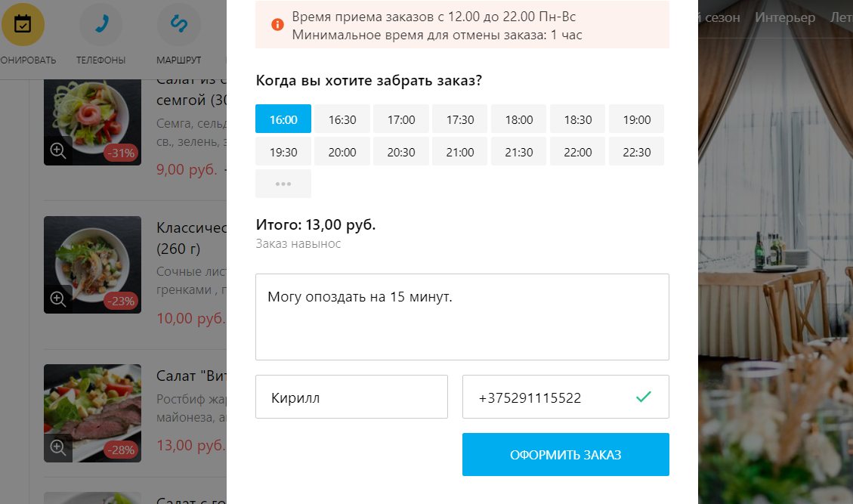Click the green phone validation checkmark
This screenshot has height=504, width=853.
[643, 397]
